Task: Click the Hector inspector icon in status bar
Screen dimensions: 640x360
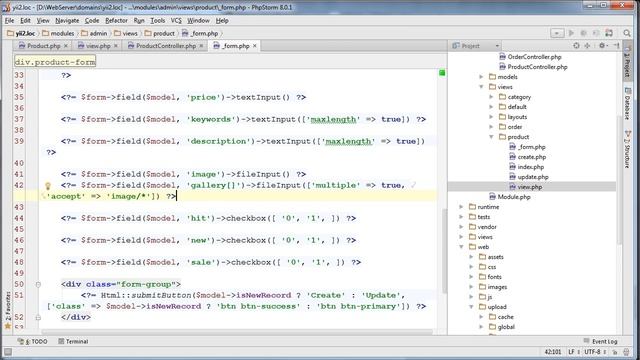Action: (627, 352)
